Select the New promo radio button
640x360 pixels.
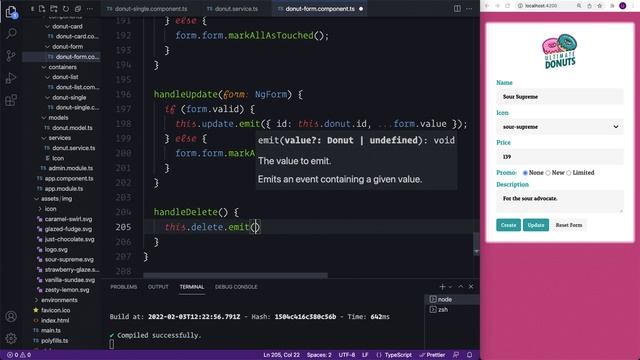click(548, 173)
